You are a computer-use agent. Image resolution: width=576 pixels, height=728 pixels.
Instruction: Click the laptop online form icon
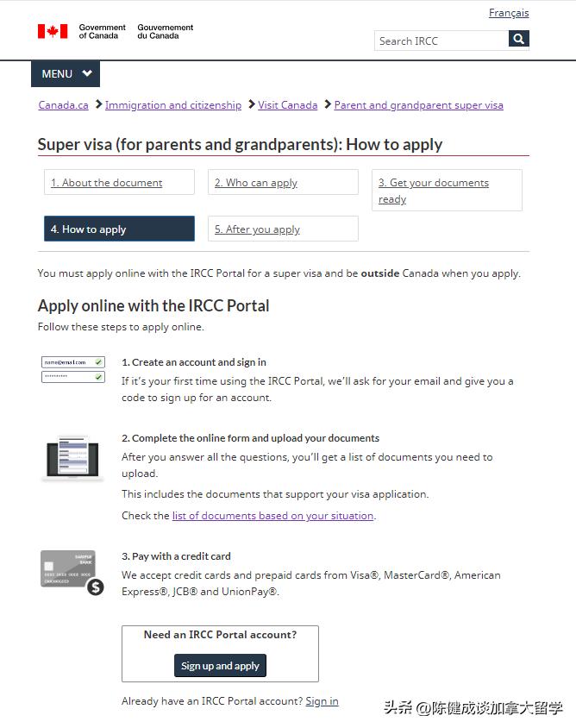(72, 459)
